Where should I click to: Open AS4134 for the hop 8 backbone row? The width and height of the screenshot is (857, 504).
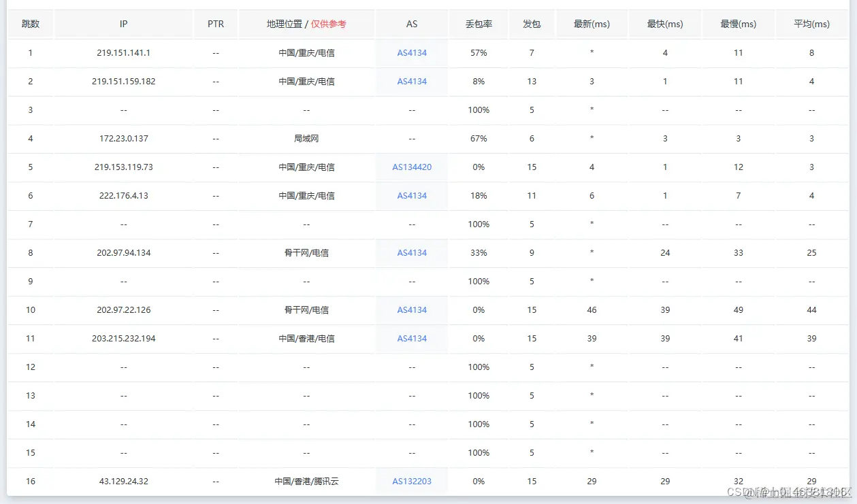pos(411,252)
